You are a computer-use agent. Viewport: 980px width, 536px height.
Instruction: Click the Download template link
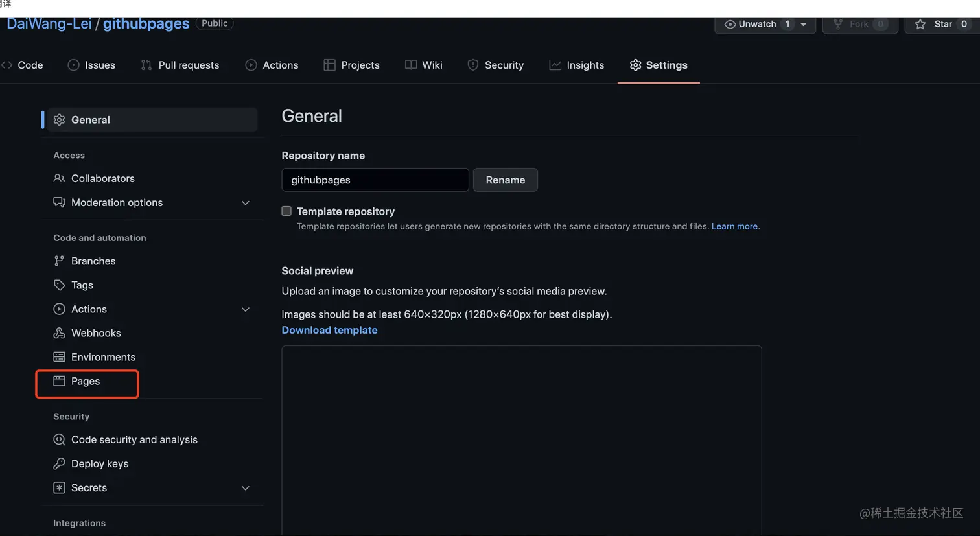329,330
